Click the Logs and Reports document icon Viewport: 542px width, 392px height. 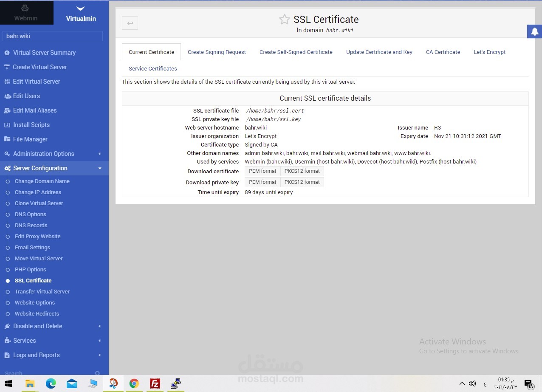coord(7,355)
